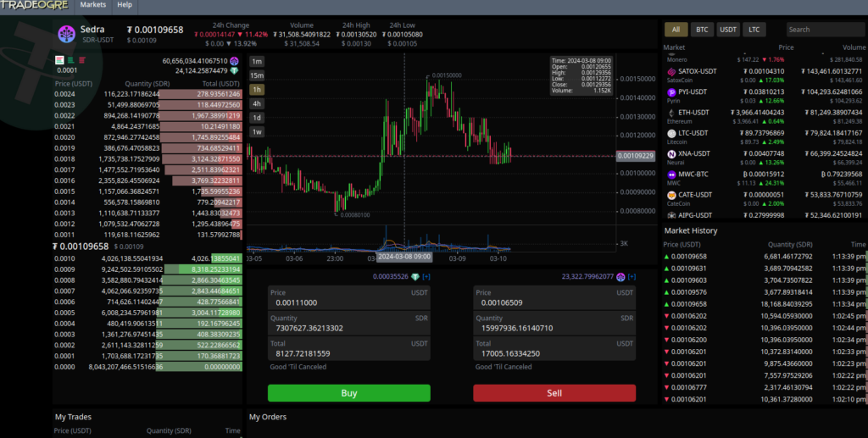The image size is (868, 438).
Task: Click the AIPG-USDT coin icon
Action: click(671, 215)
